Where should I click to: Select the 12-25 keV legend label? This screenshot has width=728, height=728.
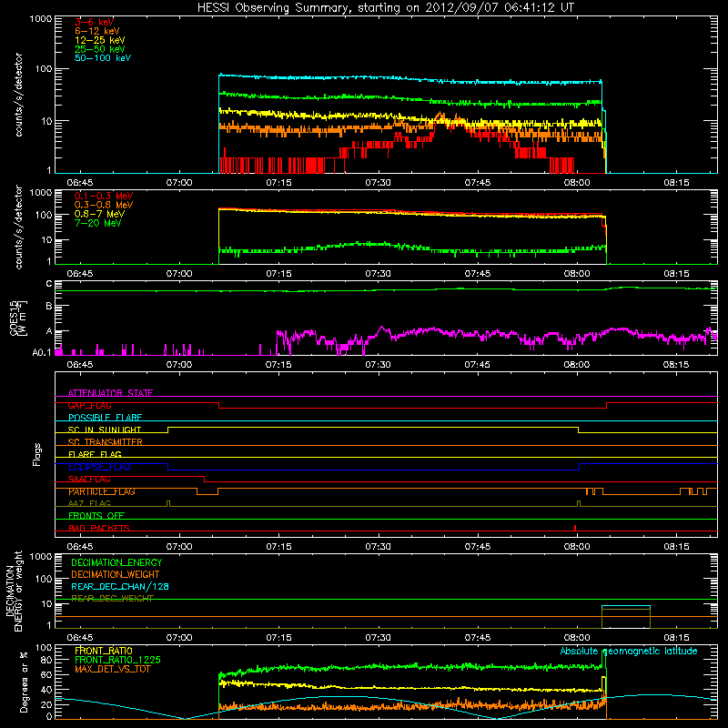coord(100,40)
